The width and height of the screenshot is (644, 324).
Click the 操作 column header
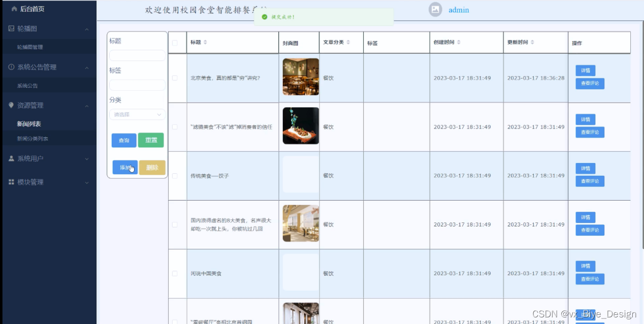[577, 43]
